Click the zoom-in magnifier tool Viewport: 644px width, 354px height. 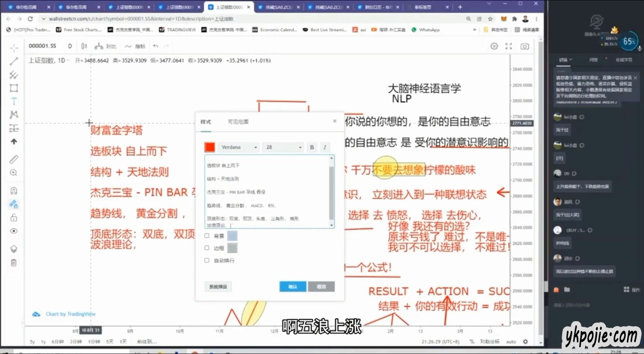click(14, 173)
